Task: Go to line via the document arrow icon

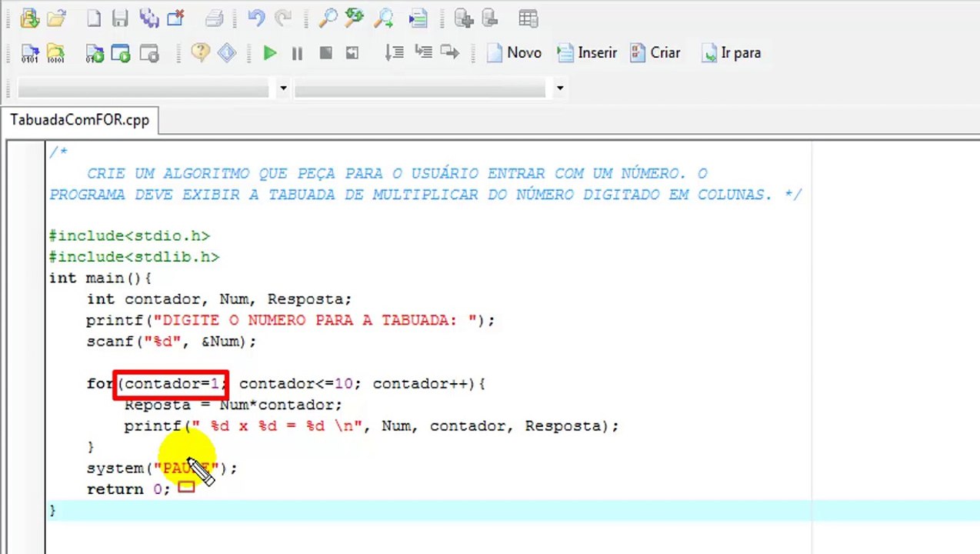Action: [x=418, y=18]
